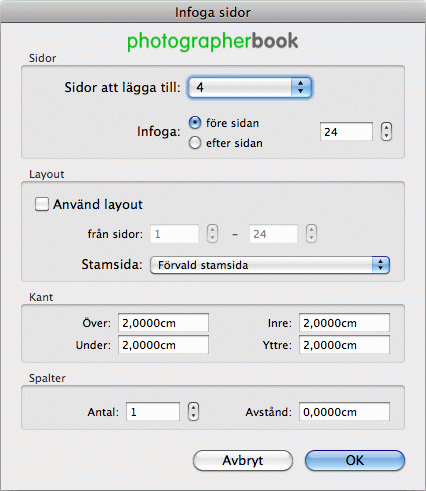The image size is (426, 491).
Task: Select the 'efter sidan' radio button
Action: pyautogui.click(x=195, y=143)
